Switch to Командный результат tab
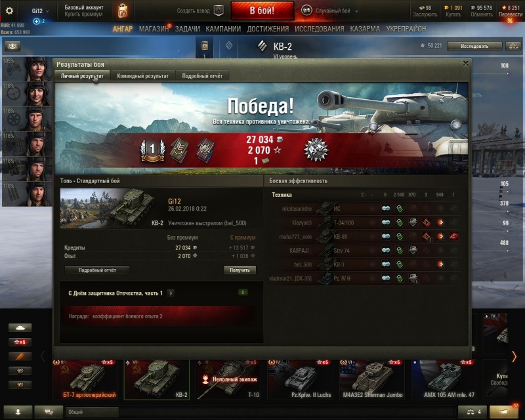525x420 pixels. coord(142,76)
